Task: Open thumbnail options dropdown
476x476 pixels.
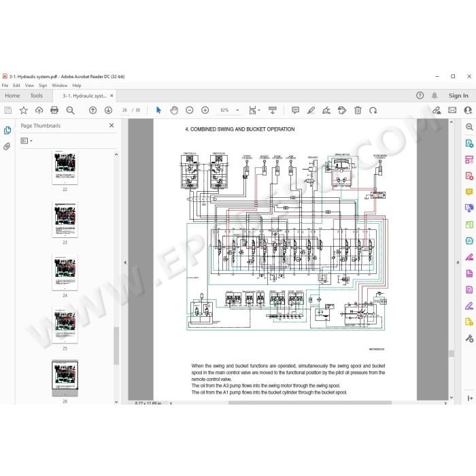Action: pos(27,141)
